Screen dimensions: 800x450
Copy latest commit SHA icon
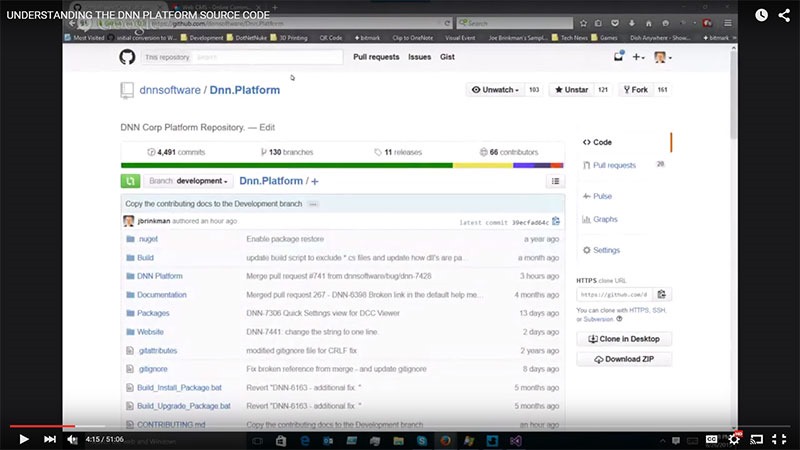tap(556, 221)
